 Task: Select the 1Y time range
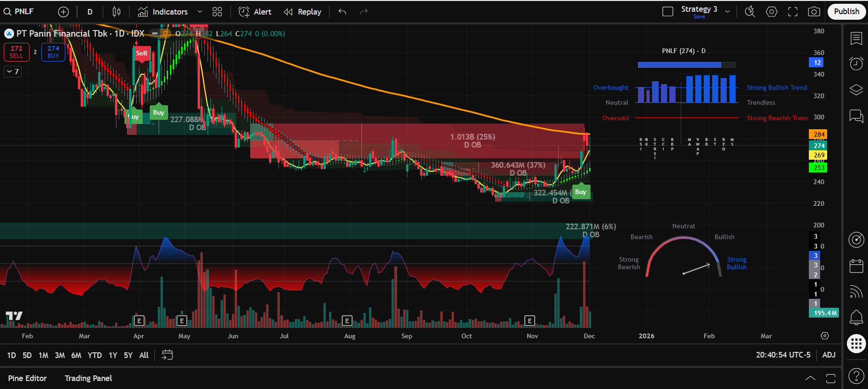113,355
